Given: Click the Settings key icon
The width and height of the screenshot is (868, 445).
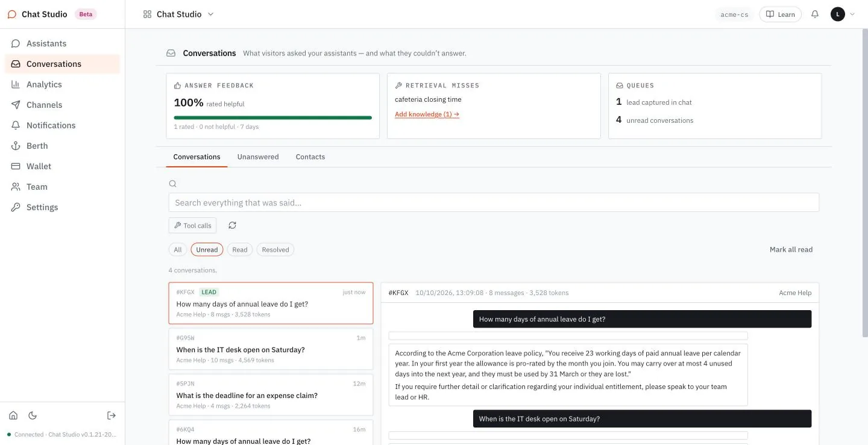Looking at the screenshot, I should pos(16,207).
